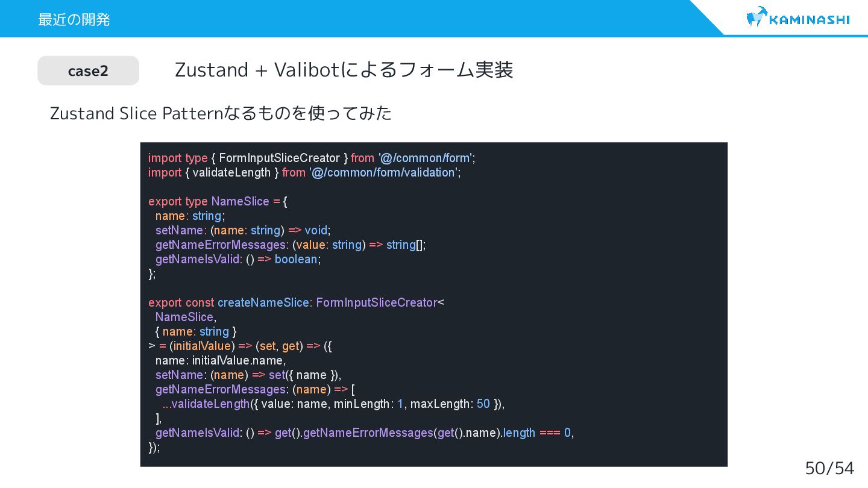868x488 pixels.
Task: Click the getNameIsValid implementation line with length === 0
Action: (365, 433)
